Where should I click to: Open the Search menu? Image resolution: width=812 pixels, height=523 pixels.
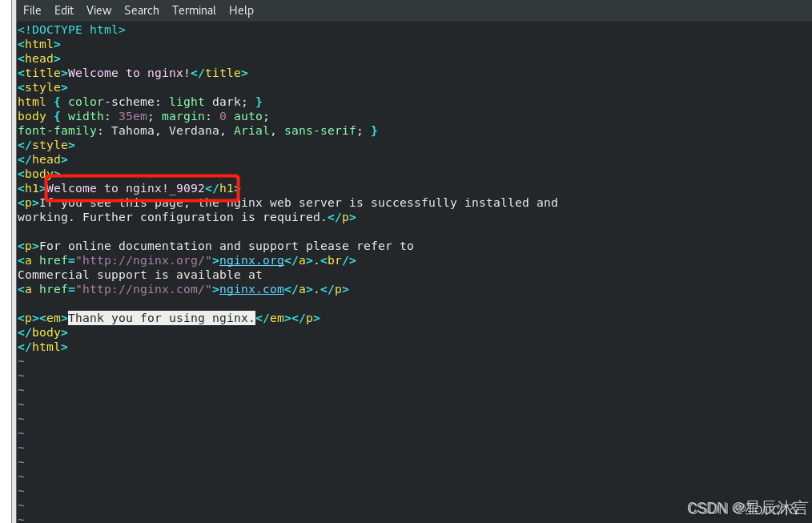click(x=142, y=10)
